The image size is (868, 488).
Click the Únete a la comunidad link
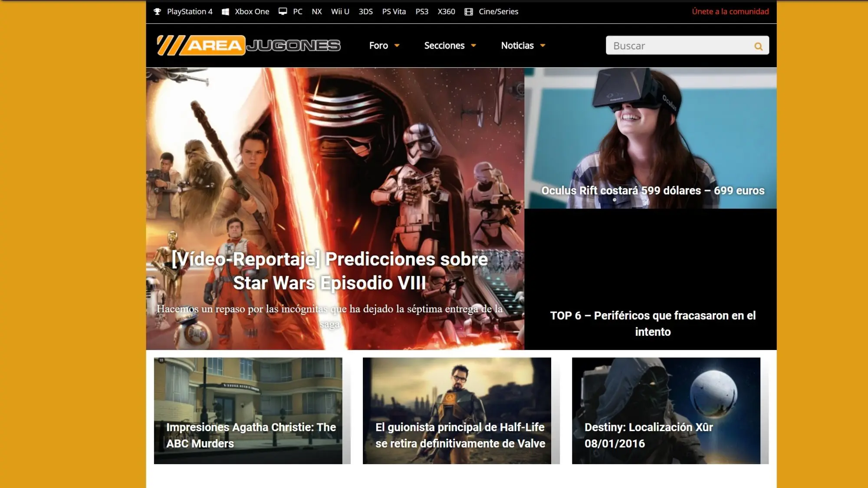(x=730, y=12)
